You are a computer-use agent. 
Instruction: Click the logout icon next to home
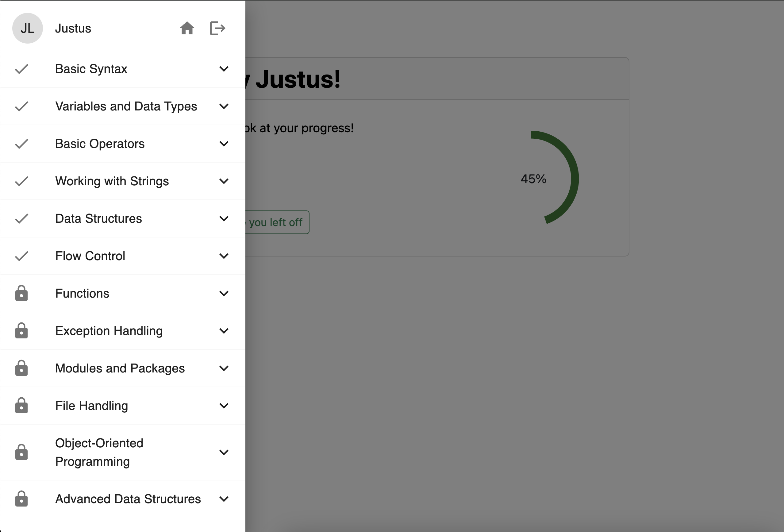click(x=217, y=28)
